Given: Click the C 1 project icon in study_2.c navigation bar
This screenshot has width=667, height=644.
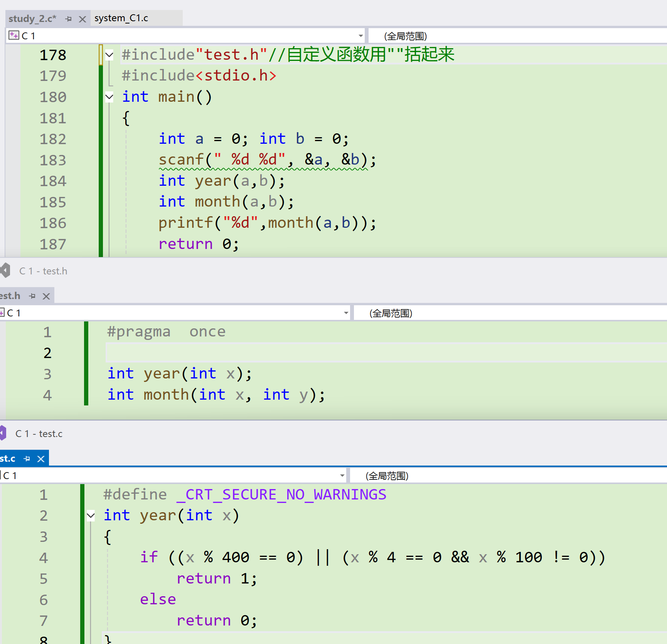Looking at the screenshot, I should click(13, 35).
